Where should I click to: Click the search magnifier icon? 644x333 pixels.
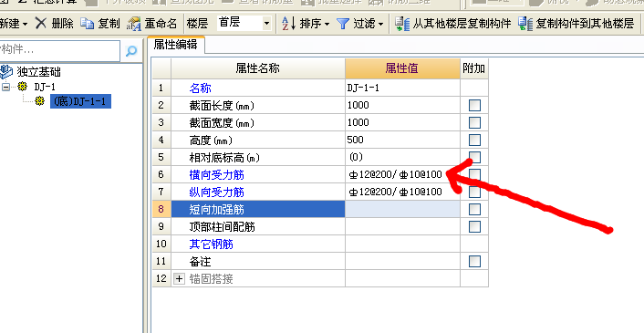(x=131, y=51)
